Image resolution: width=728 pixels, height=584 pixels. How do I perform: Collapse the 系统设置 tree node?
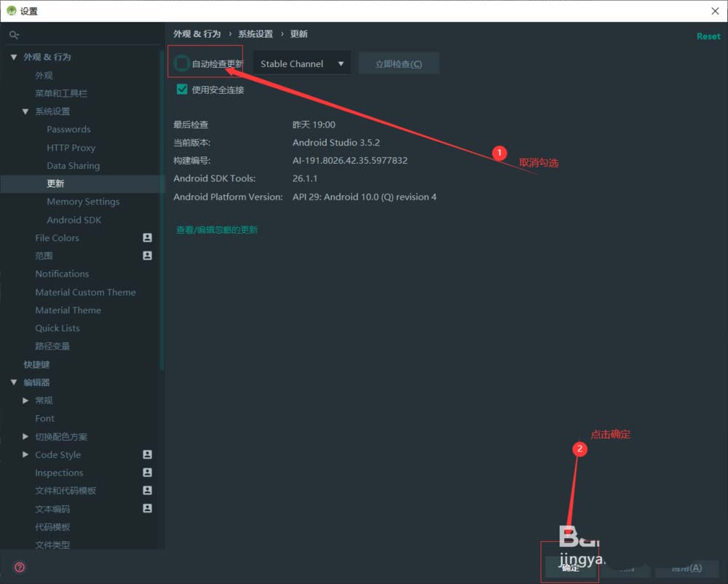25,111
